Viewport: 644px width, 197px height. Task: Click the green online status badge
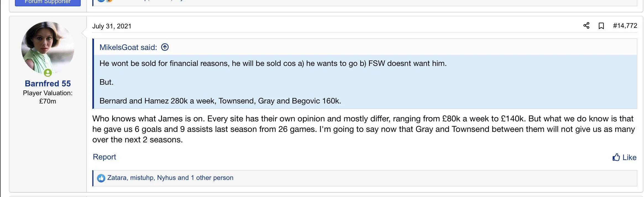click(48, 73)
